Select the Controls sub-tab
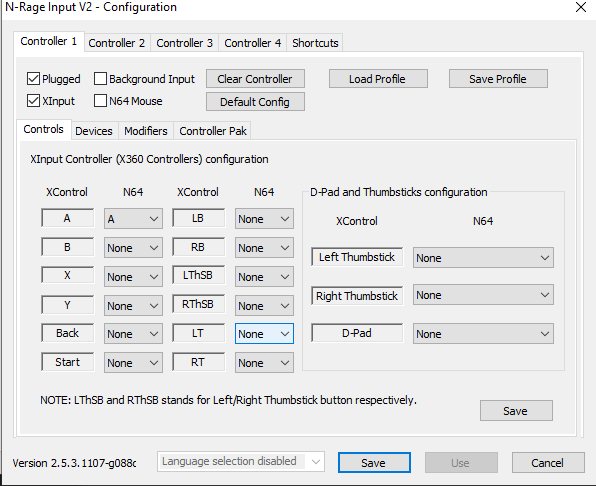The height and width of the screenshot is (486, 596). 43,130
